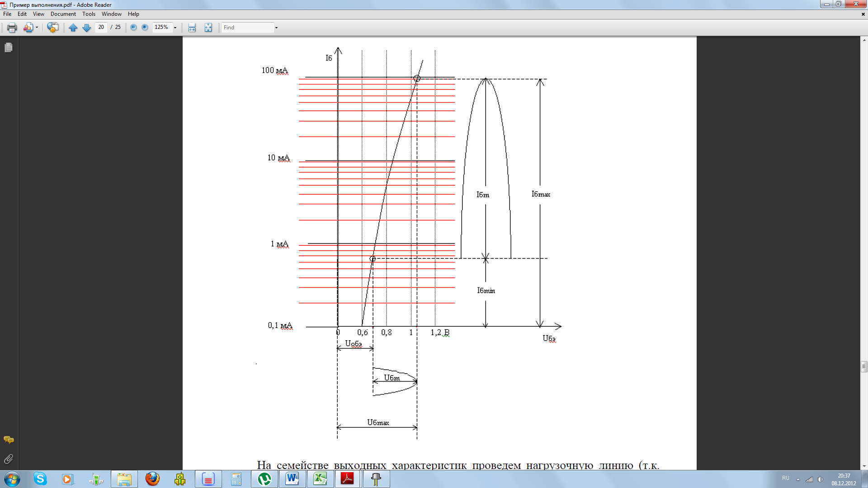The height and width of the screenshot is (488, 868).
Task: Open Skype from the taskbar
Action: click(x=40, y=479)
